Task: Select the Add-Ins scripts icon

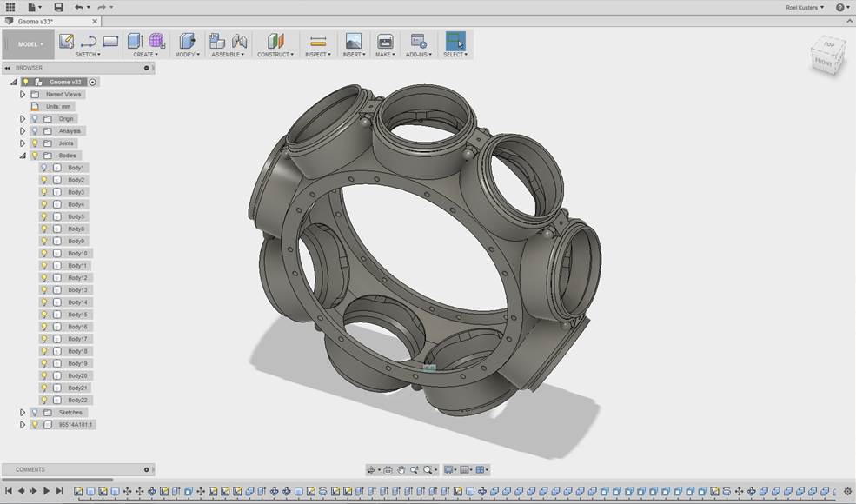Action: tap(418, 41)
